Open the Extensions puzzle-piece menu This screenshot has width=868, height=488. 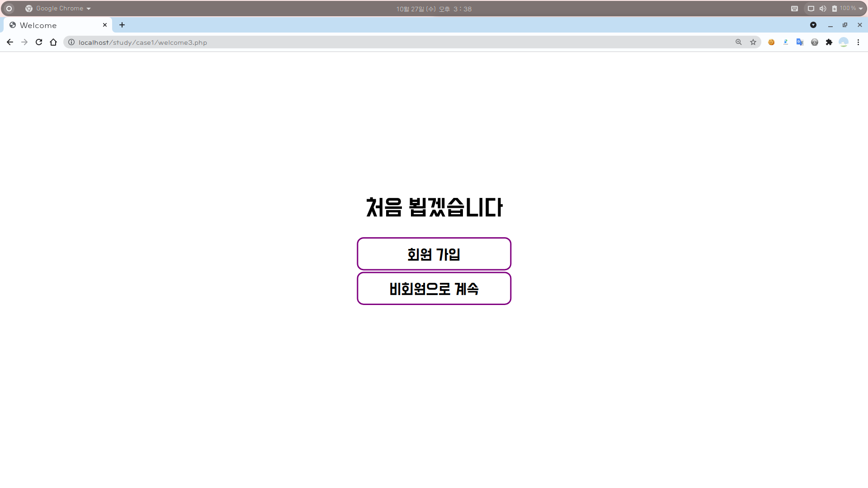point(829,42)
